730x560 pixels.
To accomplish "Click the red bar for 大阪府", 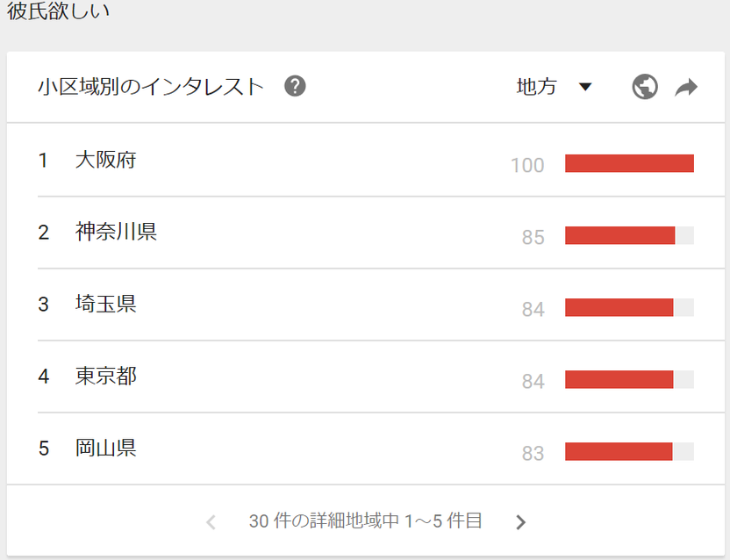I will [629, 163].
